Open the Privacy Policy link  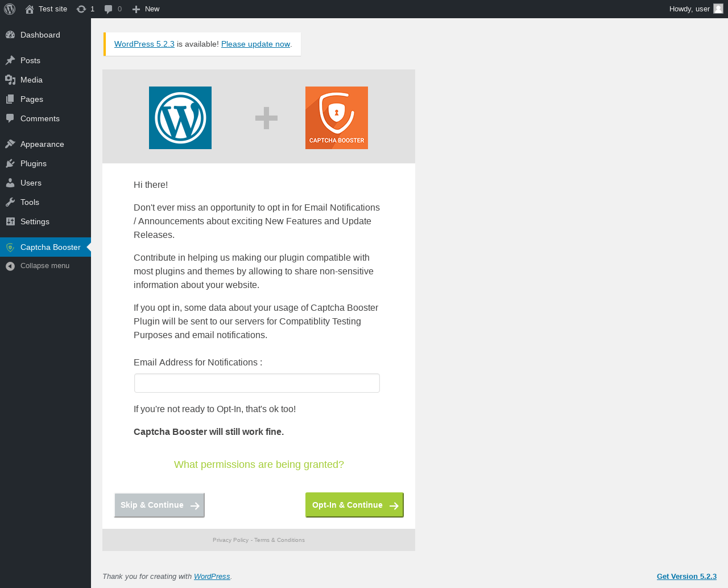230,540
